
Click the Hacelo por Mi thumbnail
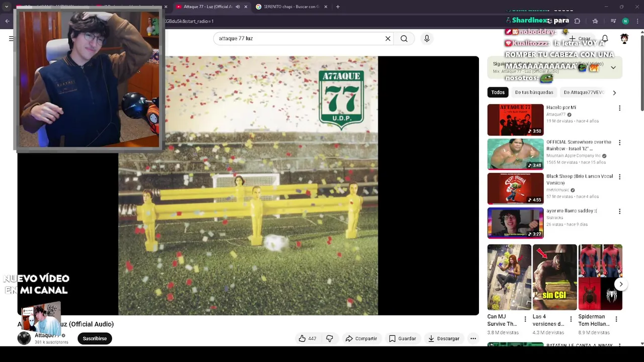(x=515, y=120)
